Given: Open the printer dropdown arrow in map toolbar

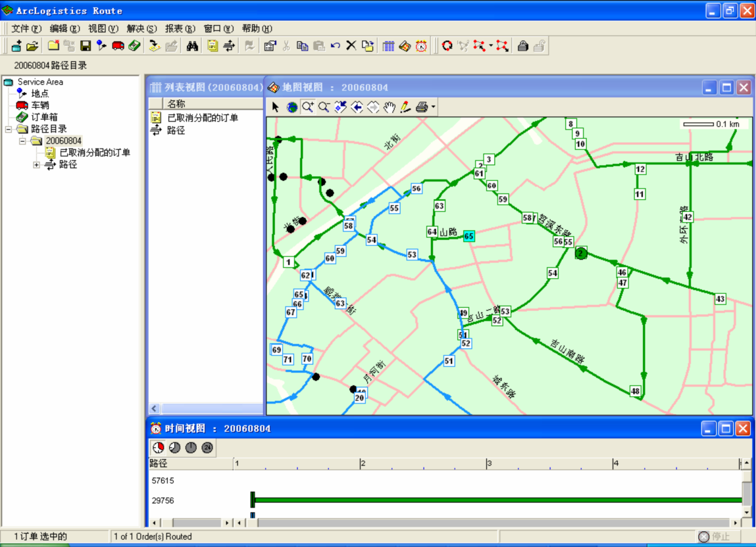Looking at the screenshot, I should (433, 107).
